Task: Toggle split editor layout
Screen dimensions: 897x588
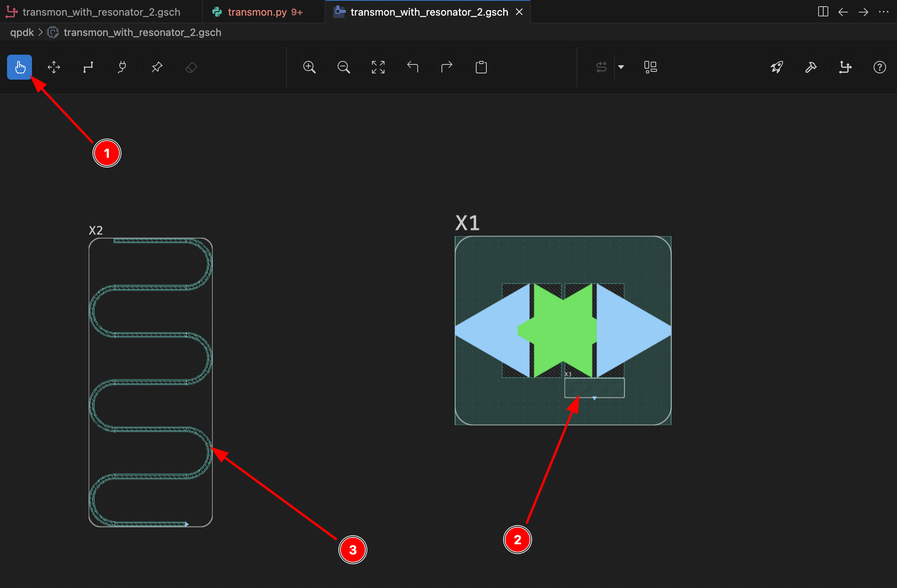Action: (x=823, y=12)
